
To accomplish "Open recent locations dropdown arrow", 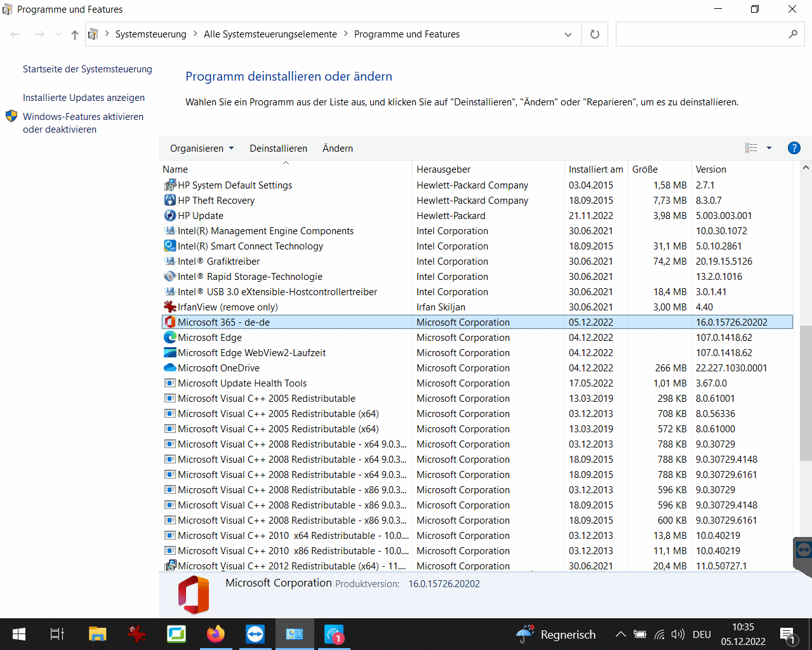I will (58, 34).
